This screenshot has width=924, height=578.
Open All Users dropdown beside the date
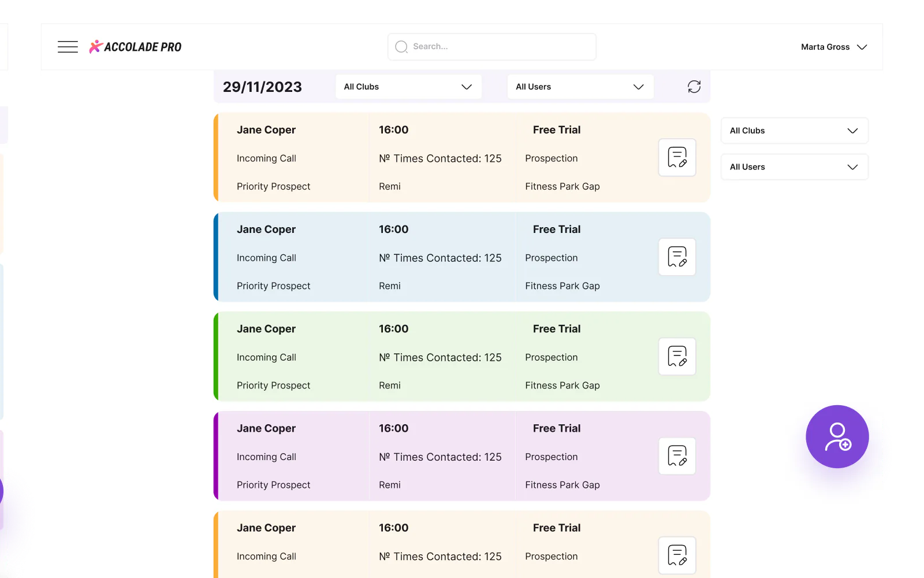580,87
